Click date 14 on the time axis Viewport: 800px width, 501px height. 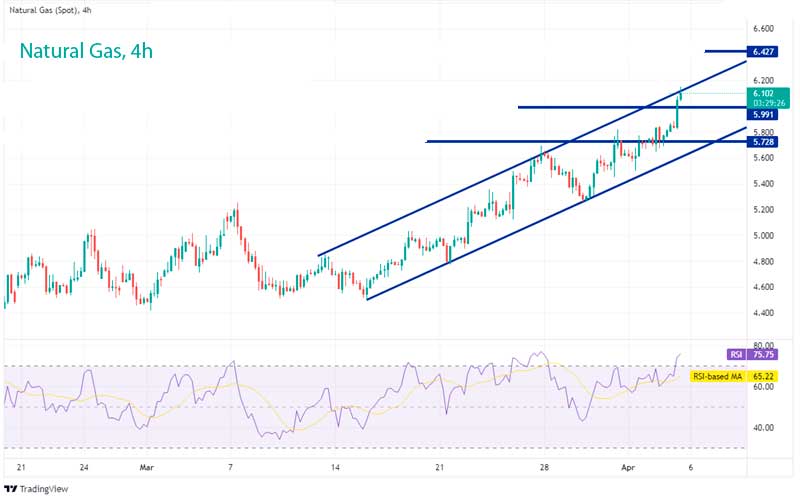click(x=336, y=467)
